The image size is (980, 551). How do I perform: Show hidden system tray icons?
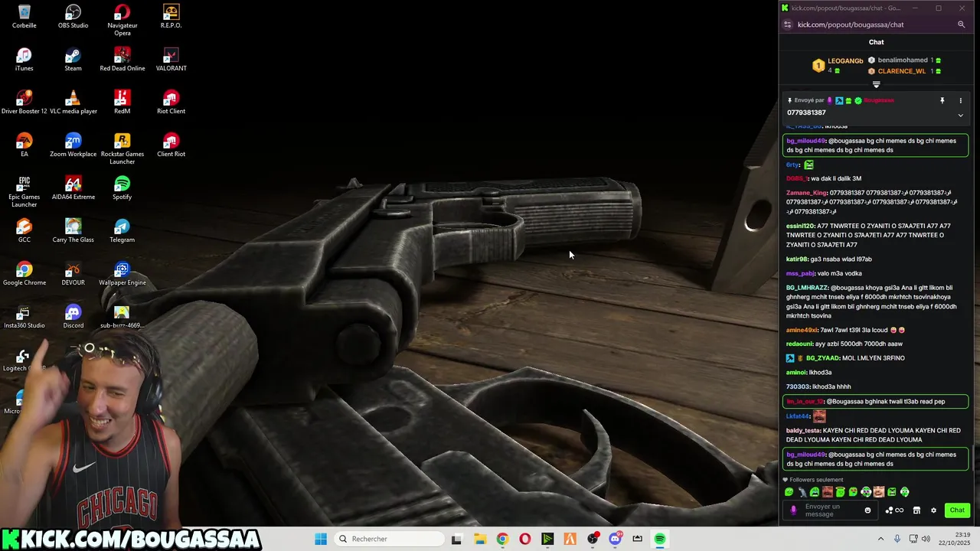point(880,539)
